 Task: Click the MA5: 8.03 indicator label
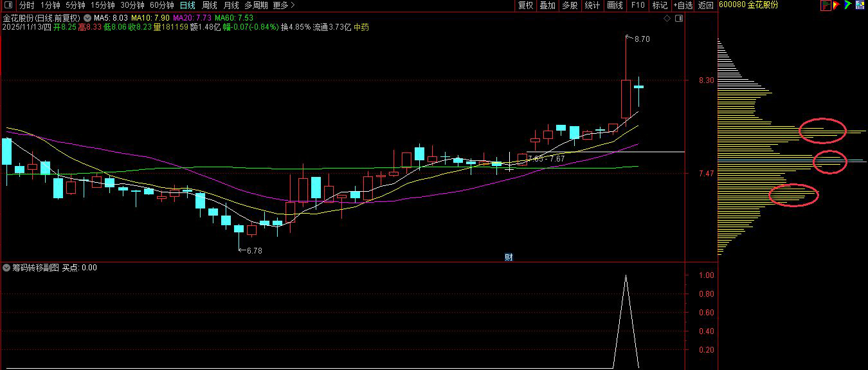(x=111, y=18)
